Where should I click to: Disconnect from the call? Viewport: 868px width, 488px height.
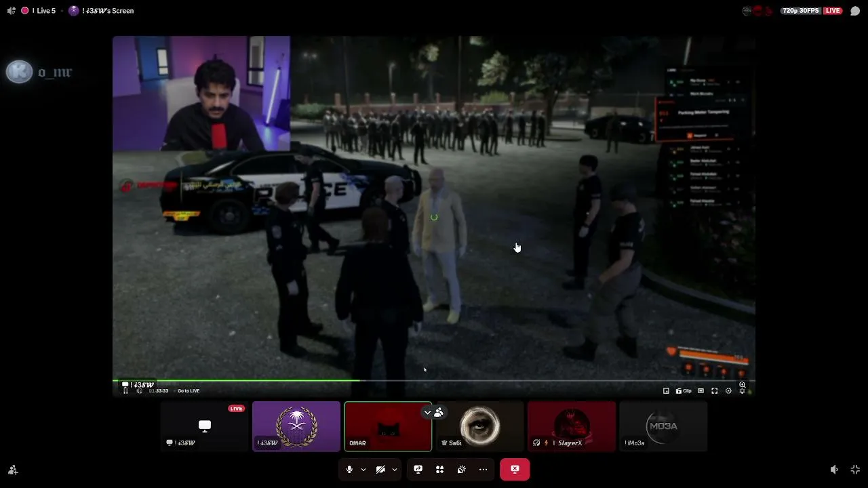click(x=515, y=469)
